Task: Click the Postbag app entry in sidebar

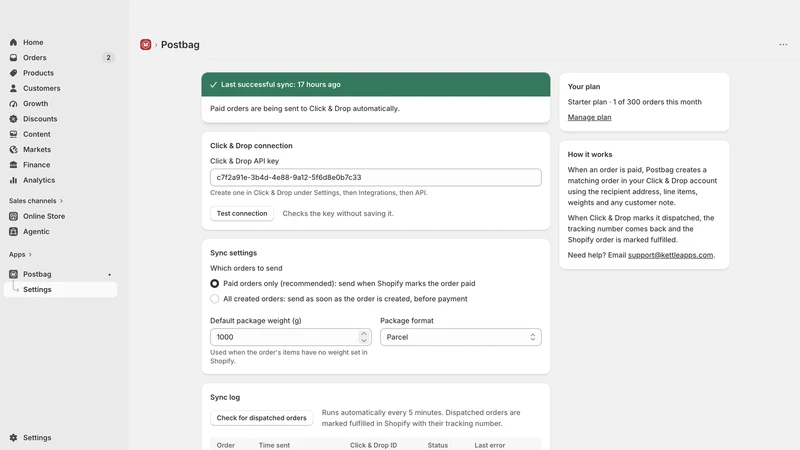Action: click(37, 274)
